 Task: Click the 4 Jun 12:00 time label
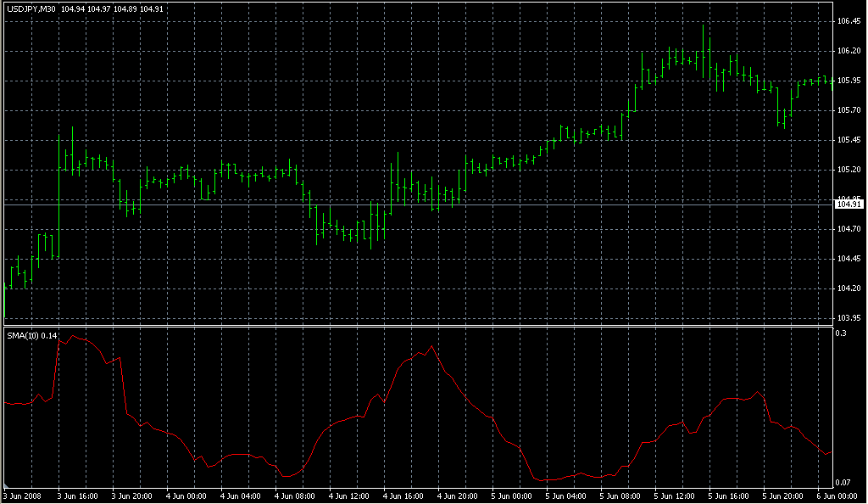click(x=348, y=496)
